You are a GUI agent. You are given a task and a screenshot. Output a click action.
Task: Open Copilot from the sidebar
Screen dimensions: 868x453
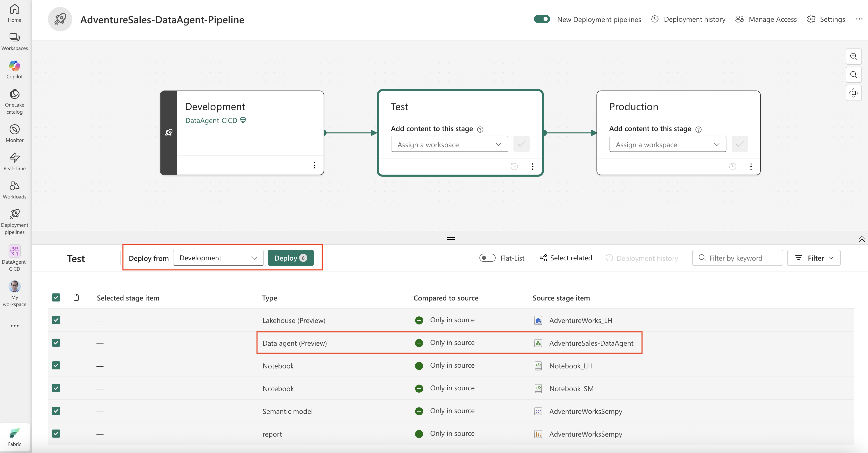coord(14,69)
